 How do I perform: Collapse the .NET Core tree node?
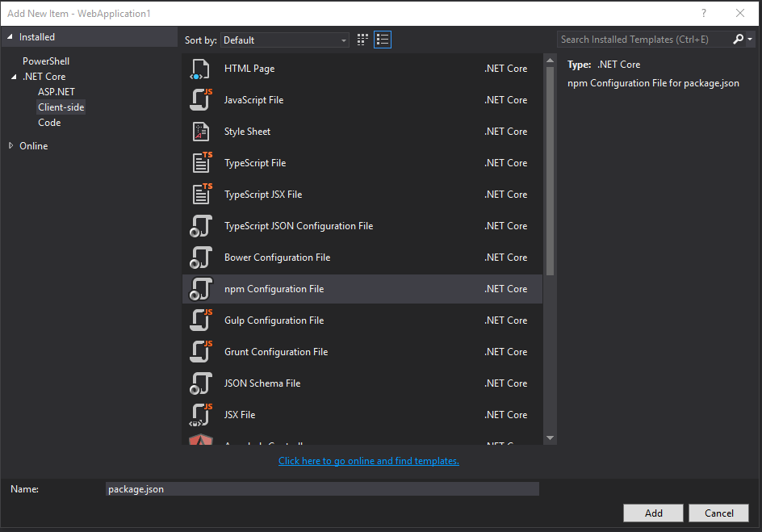pos(14,77)
